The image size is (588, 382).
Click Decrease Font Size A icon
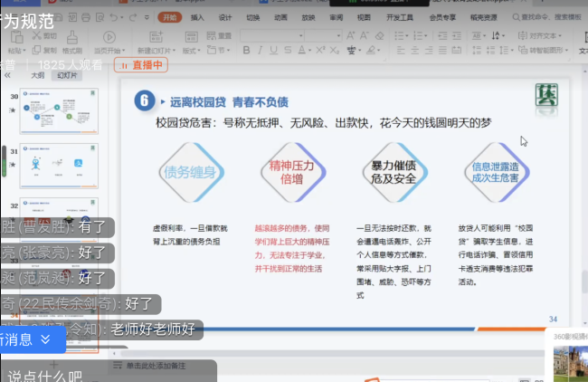click(365, 36)
